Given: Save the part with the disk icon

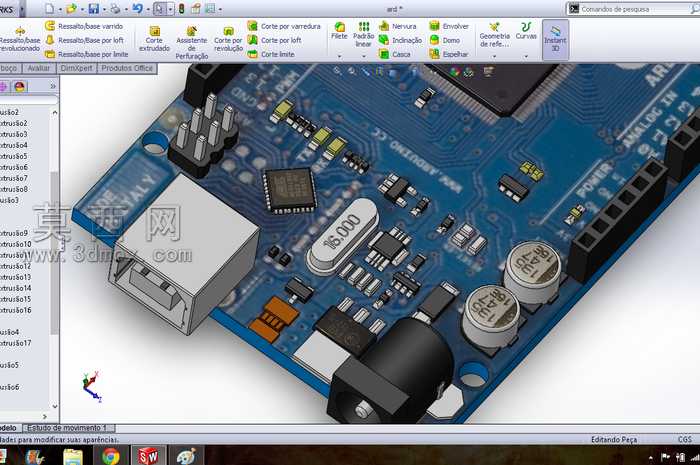Looking at the screenshot, I should point(94,8).
